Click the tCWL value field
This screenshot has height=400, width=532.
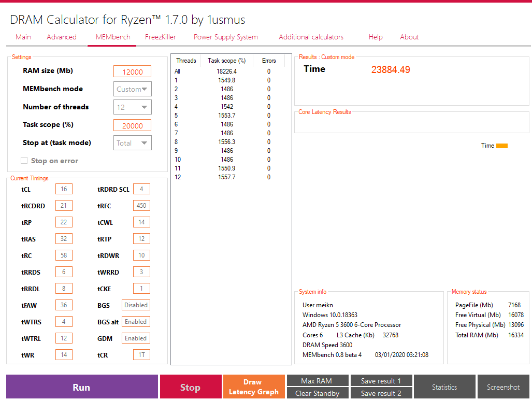(141, 222)
